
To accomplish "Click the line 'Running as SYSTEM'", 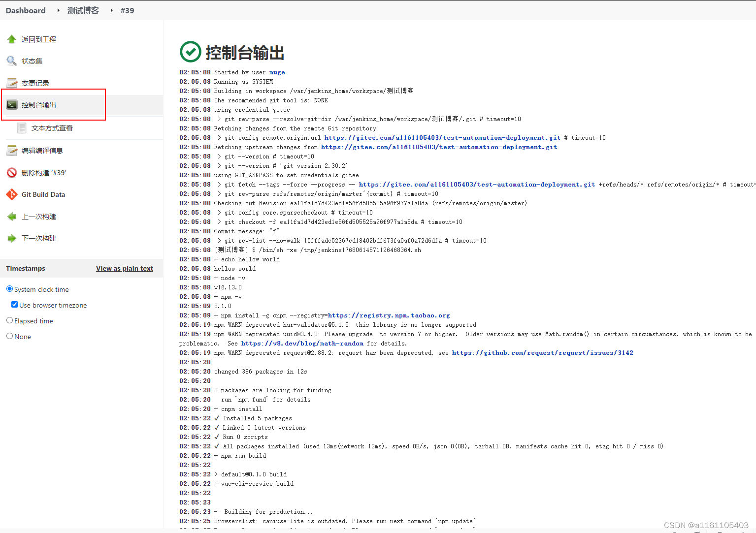I will coord(243,82).
